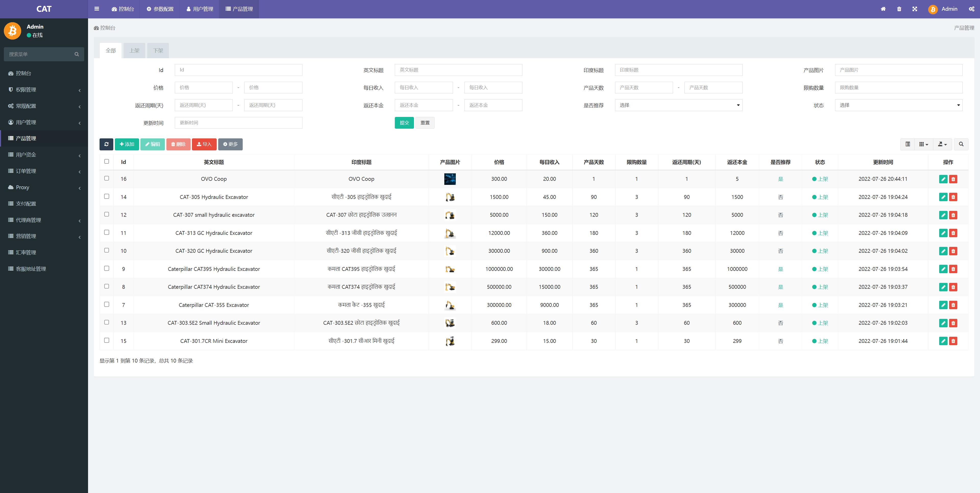Click the add 添加 icon button
Viewport: 980px width, 493px height.
click(126, 144)
